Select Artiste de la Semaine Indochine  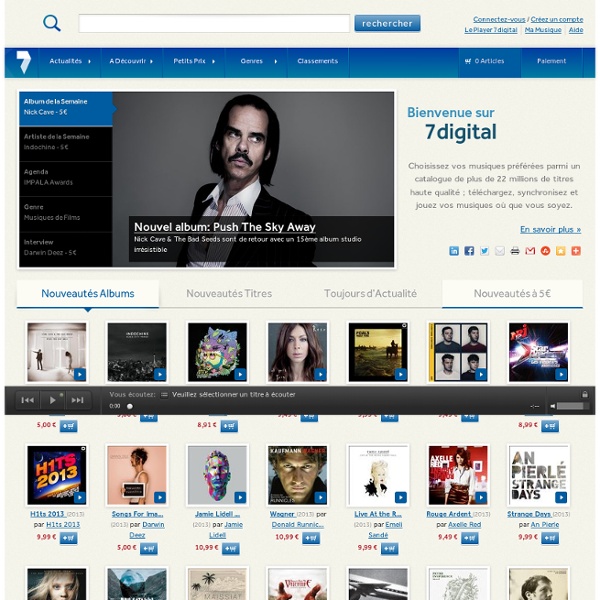pos(66,143)
